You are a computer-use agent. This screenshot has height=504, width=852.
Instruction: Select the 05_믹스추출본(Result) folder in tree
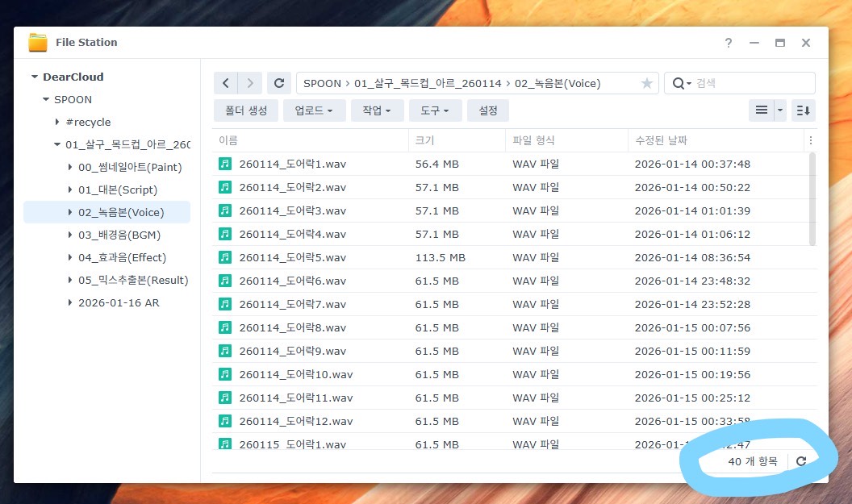coord(133,281)
